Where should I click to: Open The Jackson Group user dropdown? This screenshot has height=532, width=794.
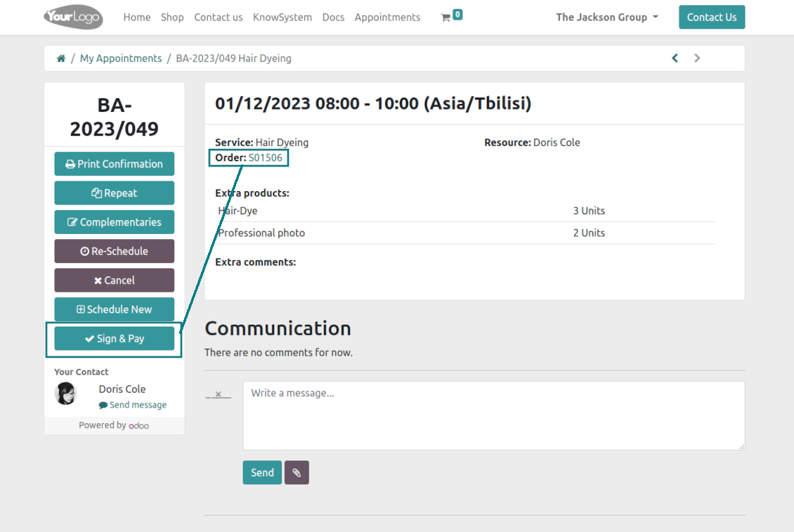pyautogui.click(x=607, y=18)
